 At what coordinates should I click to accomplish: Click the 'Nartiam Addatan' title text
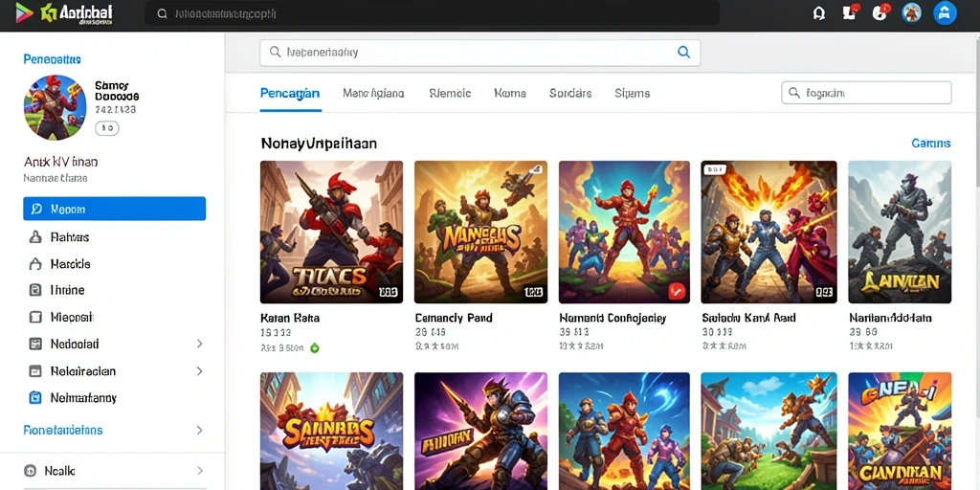click(891, 318)
